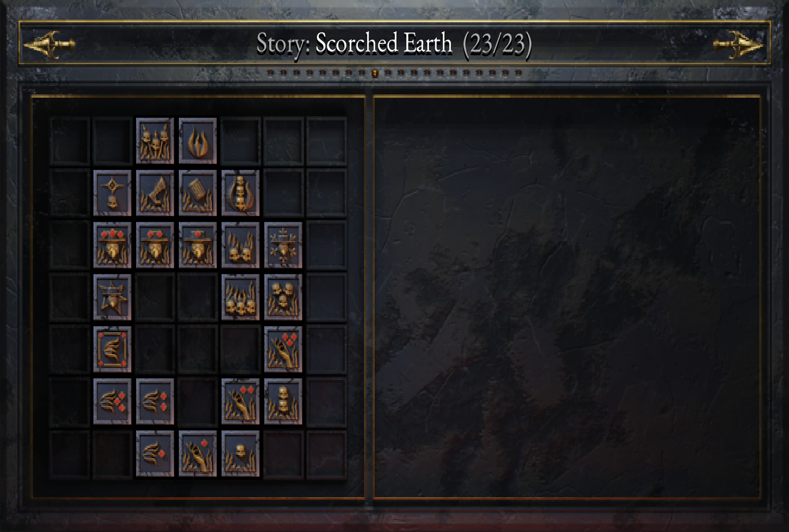Pick the hat mask with one red diamond
The image size is (789, 532).
pos(198,245)
